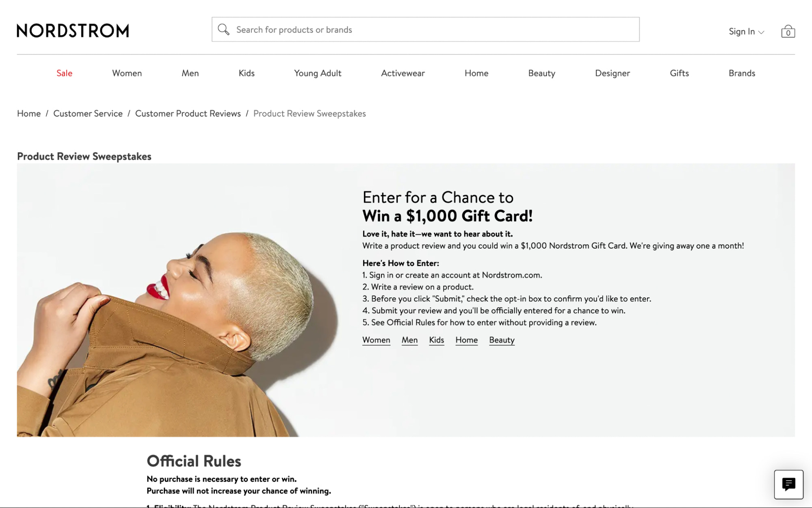Click the Home breadcrumb link
Viewport: 812px width, 508px height.
(x=29, y=113)
